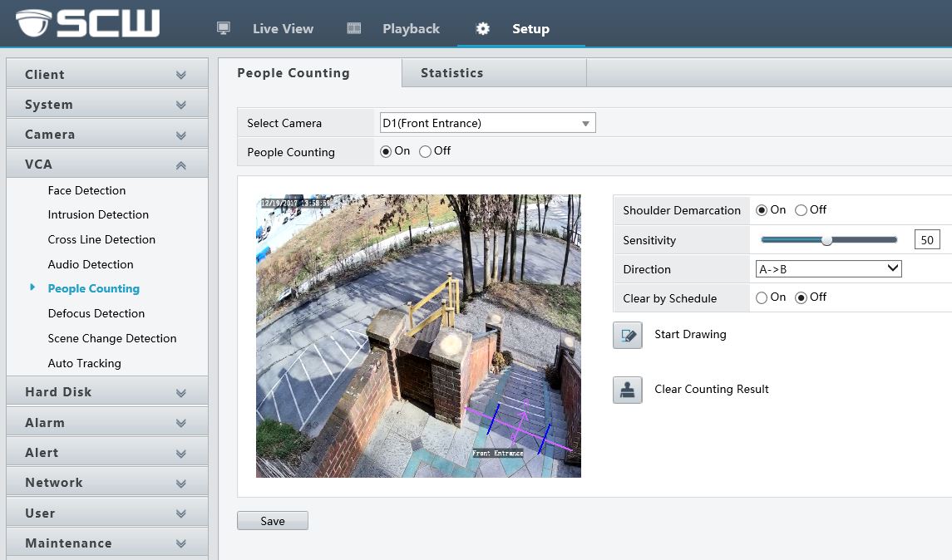Open the Direction A->B dropdown

click(x=828, y=268)
